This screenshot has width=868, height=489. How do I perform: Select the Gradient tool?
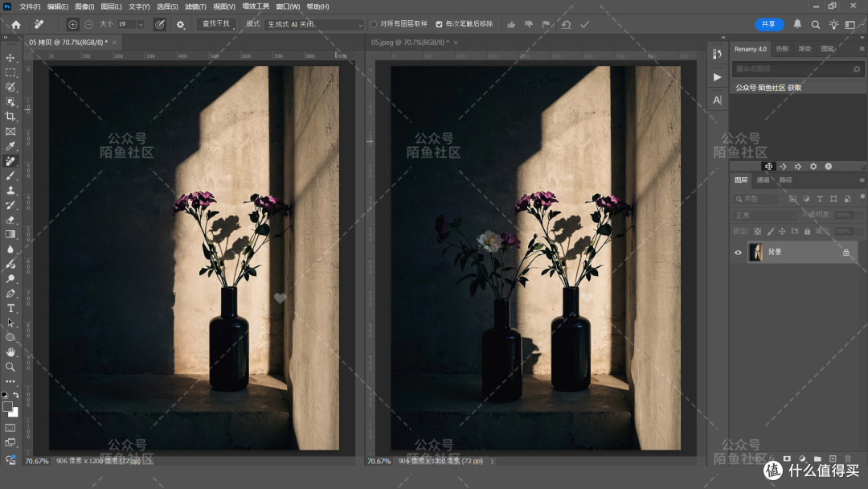[x=10, y=234]
